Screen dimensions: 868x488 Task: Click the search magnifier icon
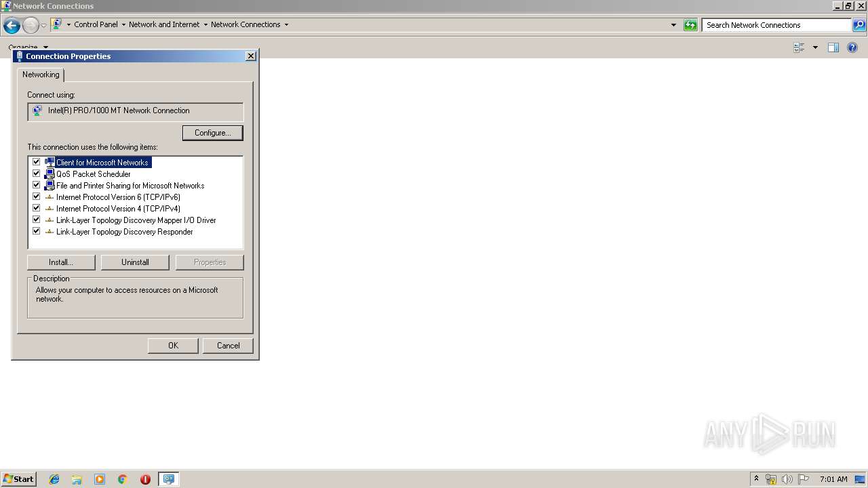[859, 25]
